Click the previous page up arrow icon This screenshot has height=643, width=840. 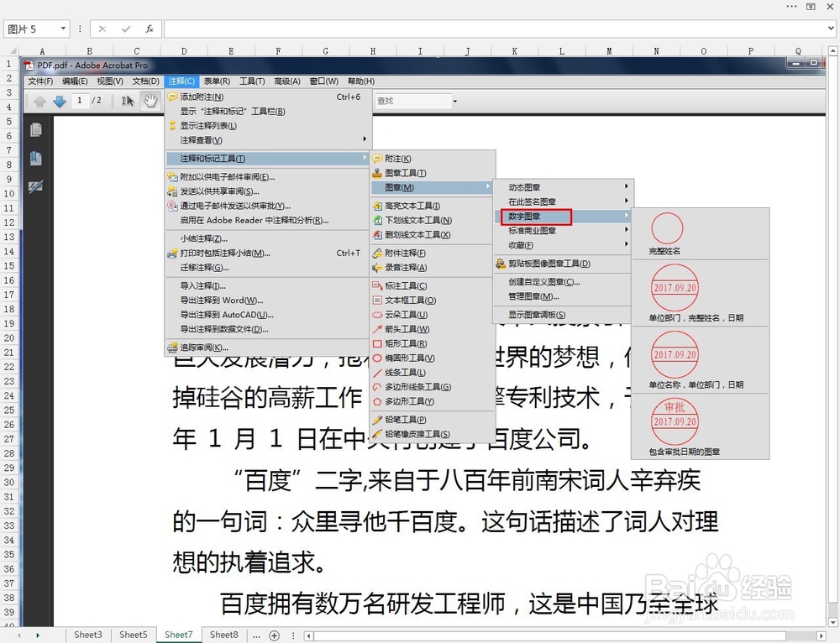(x=39, y=101)
